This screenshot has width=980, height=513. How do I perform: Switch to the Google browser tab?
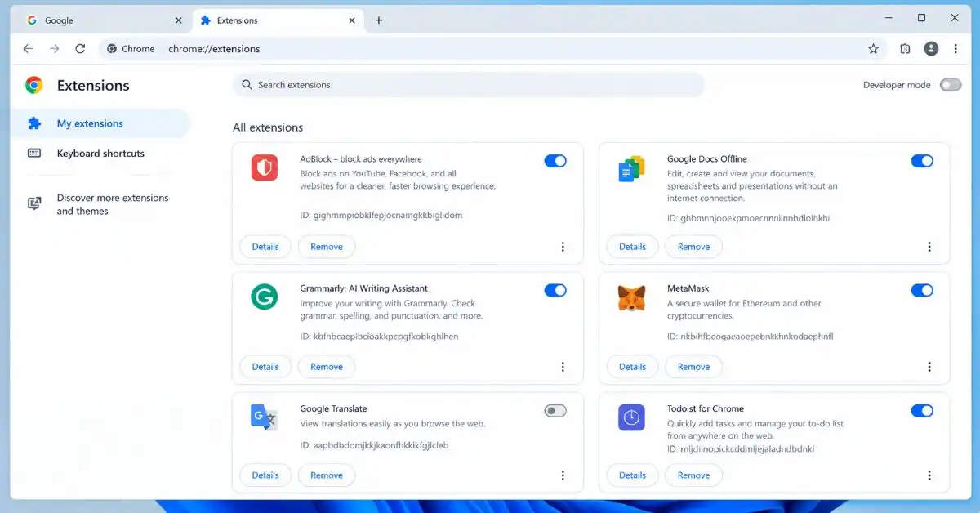point(105,20)
